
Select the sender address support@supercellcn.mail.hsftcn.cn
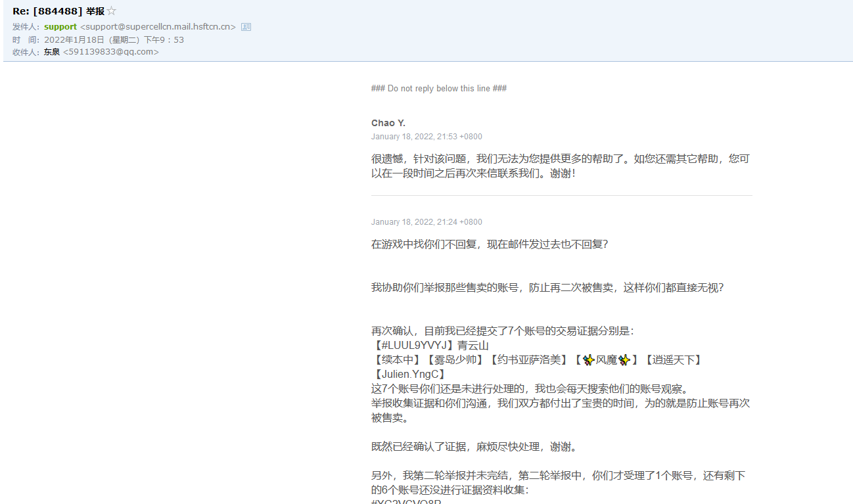(158, 27)
